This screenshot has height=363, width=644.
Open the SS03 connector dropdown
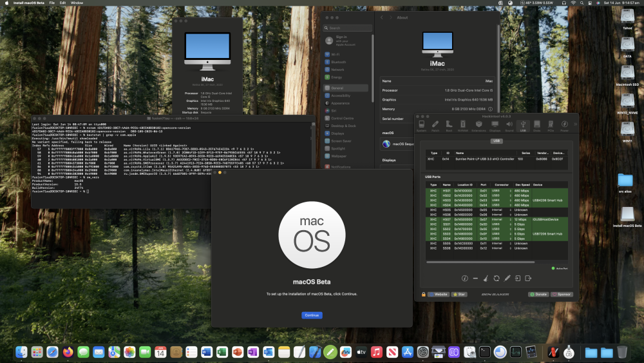tap(502, 234)
